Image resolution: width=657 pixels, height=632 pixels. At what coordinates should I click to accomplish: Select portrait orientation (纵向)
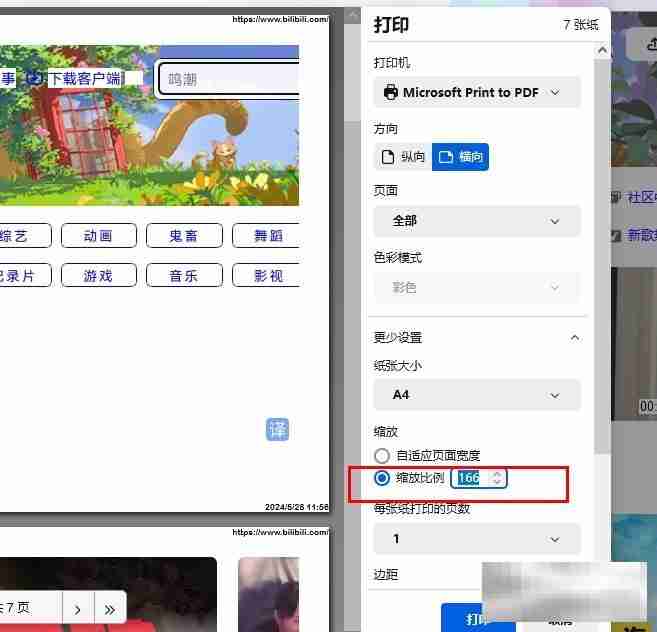[x=403, y=157]
